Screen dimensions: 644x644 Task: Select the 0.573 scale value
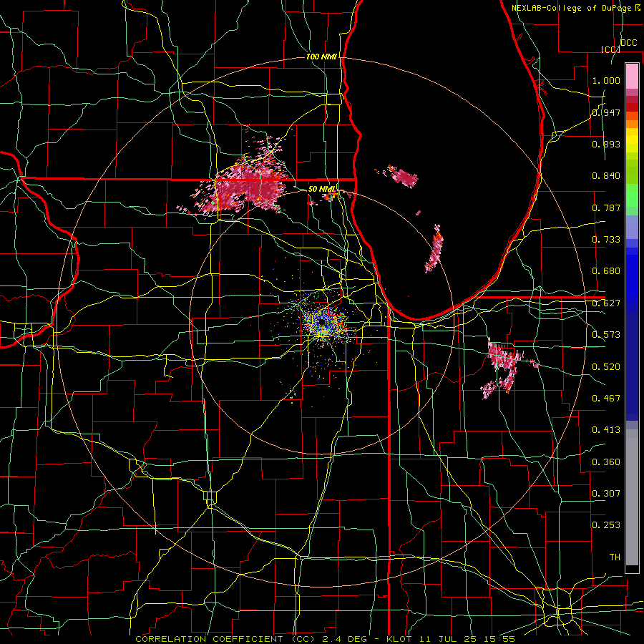click(606, 335)
